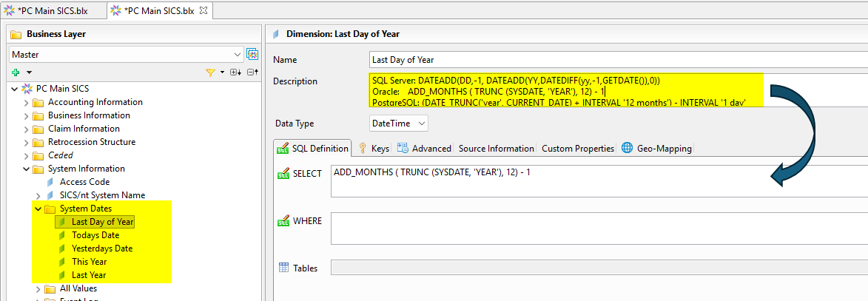The image size is (868, 301).
Task: Open the Keys tab
Action: (374, 149)
